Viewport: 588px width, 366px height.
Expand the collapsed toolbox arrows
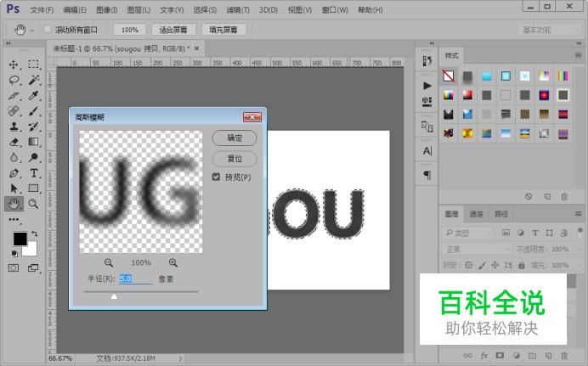(x=8, y=44)
